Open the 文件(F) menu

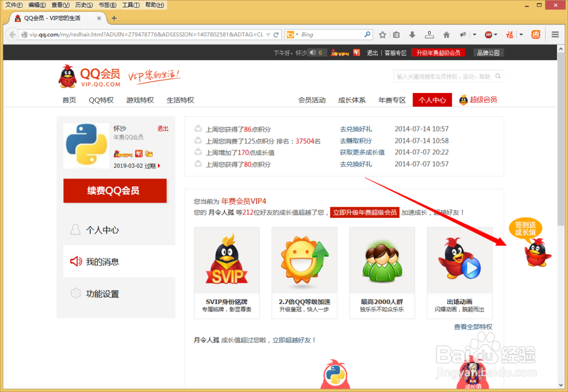click(x=14, y=5)
